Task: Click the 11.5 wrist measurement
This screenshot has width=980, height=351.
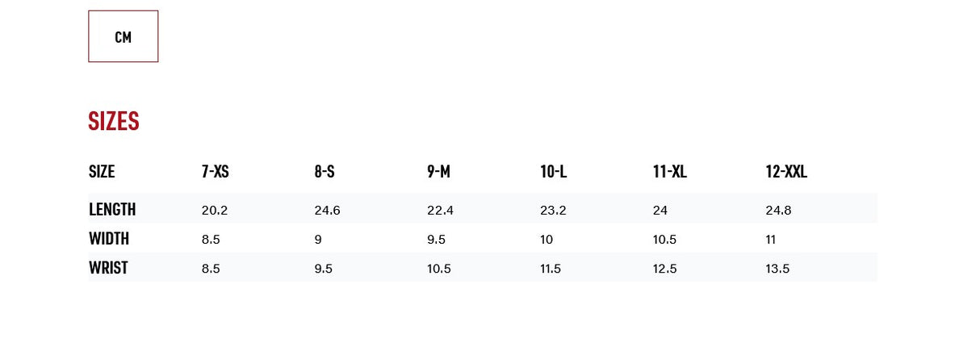Action: click(551, 269)
